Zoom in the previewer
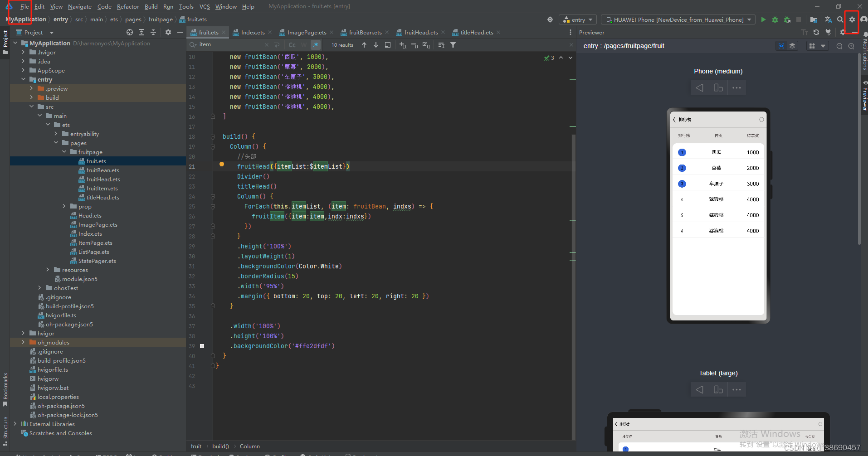 [851, 46]
